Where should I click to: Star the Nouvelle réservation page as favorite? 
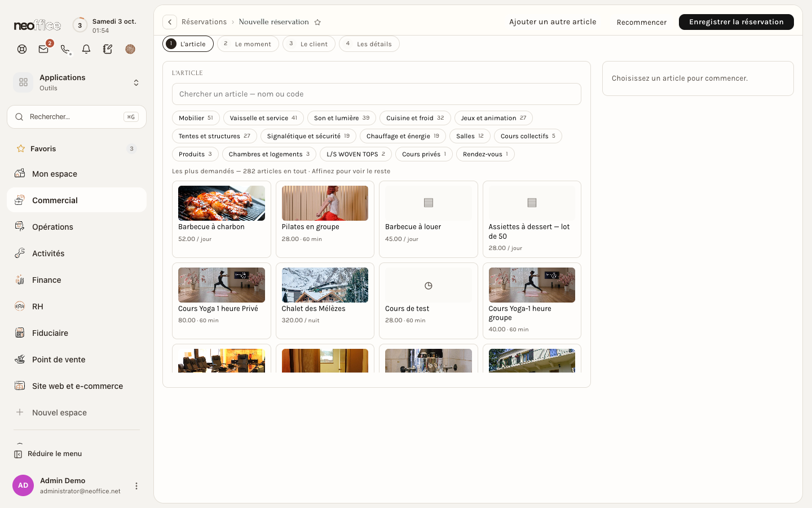point(317,22)
